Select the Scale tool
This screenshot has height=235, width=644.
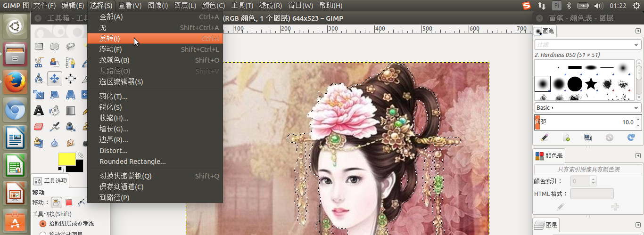pos(39,94)
